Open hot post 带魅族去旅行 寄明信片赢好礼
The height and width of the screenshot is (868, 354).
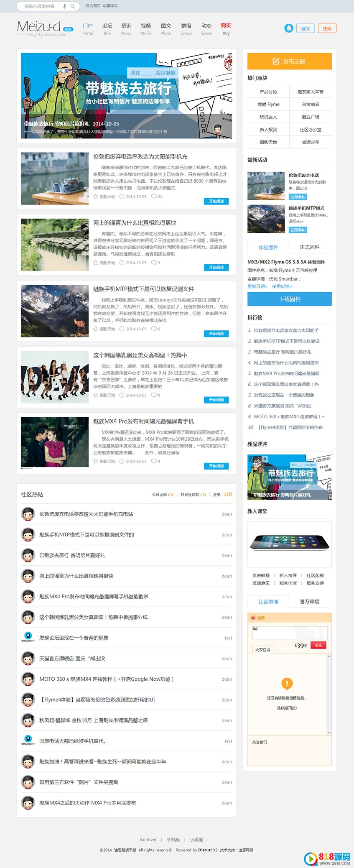(x=72, y=555)
